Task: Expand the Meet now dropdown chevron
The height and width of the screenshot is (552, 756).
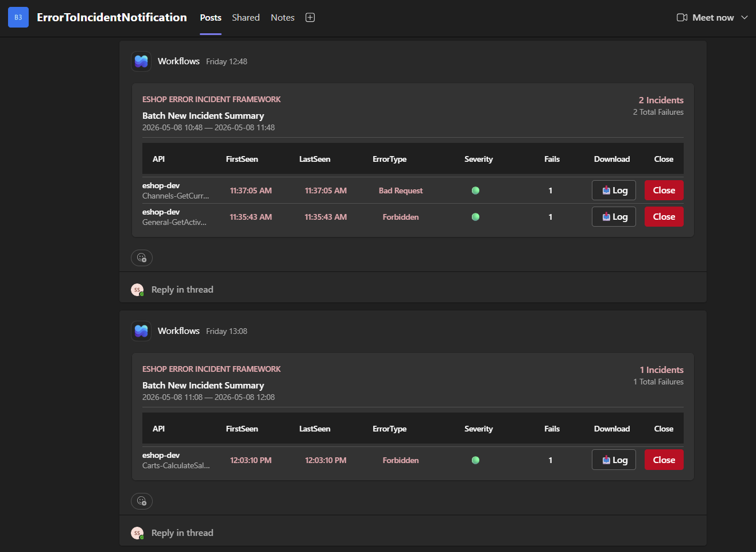Action: 745,18
